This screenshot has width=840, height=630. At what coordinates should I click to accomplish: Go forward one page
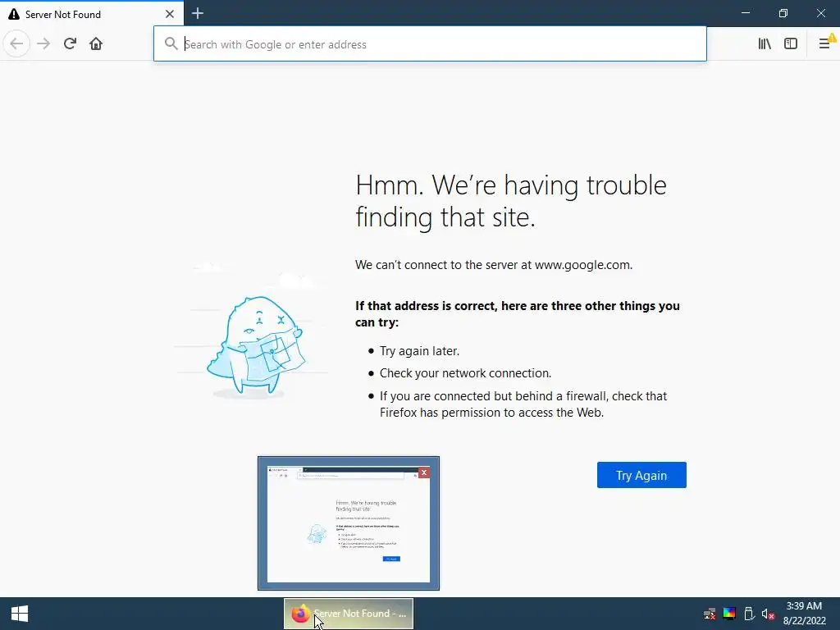43,43
